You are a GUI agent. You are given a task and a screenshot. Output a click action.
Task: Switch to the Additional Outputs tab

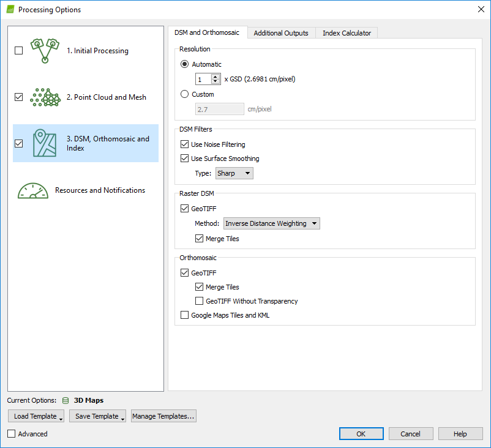point(281,33)
